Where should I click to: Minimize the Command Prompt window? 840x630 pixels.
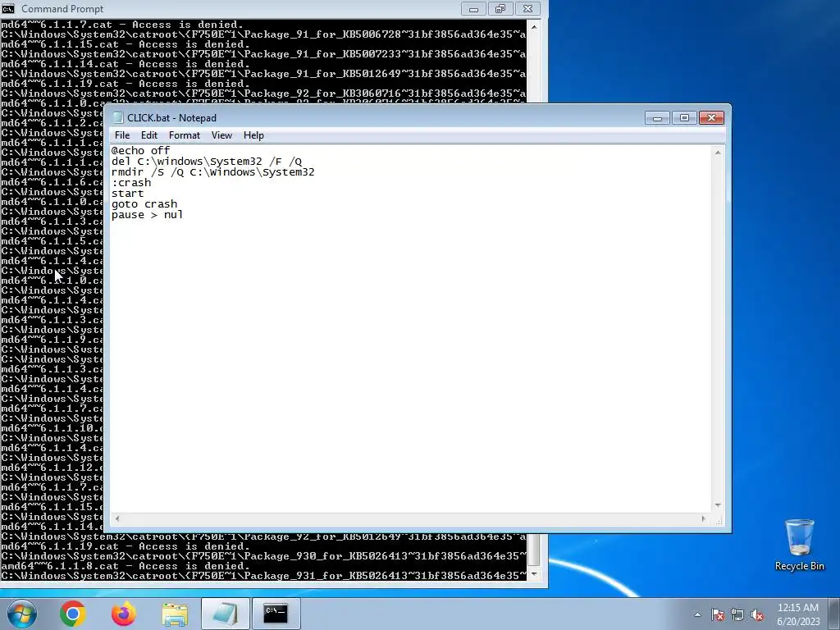pyautogui.click(x=473, y=9)
